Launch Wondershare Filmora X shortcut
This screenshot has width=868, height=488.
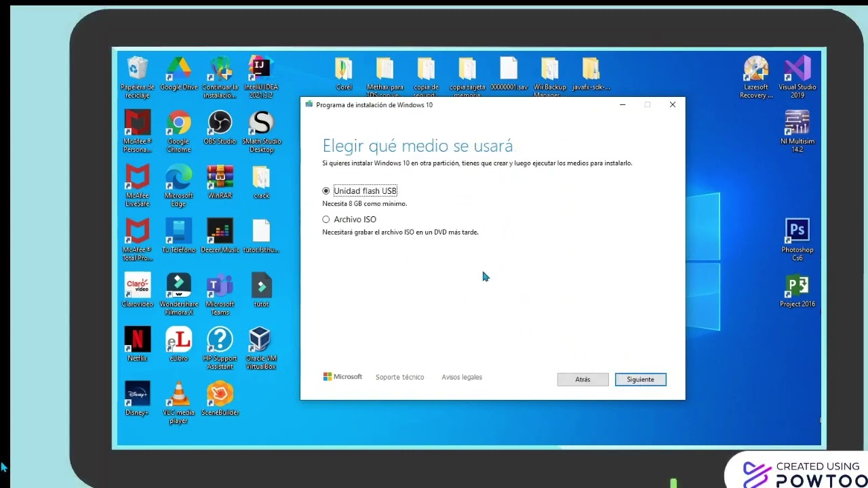click(x=179, y=285)
